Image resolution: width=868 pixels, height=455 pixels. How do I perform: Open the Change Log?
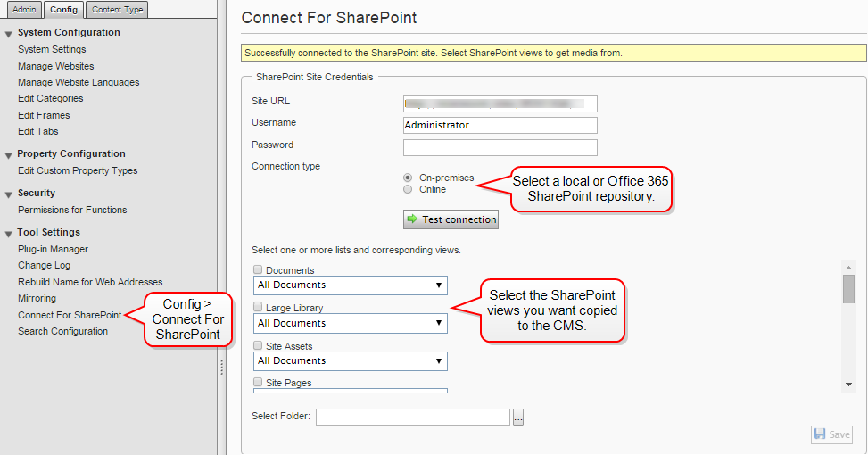(44, 265)
